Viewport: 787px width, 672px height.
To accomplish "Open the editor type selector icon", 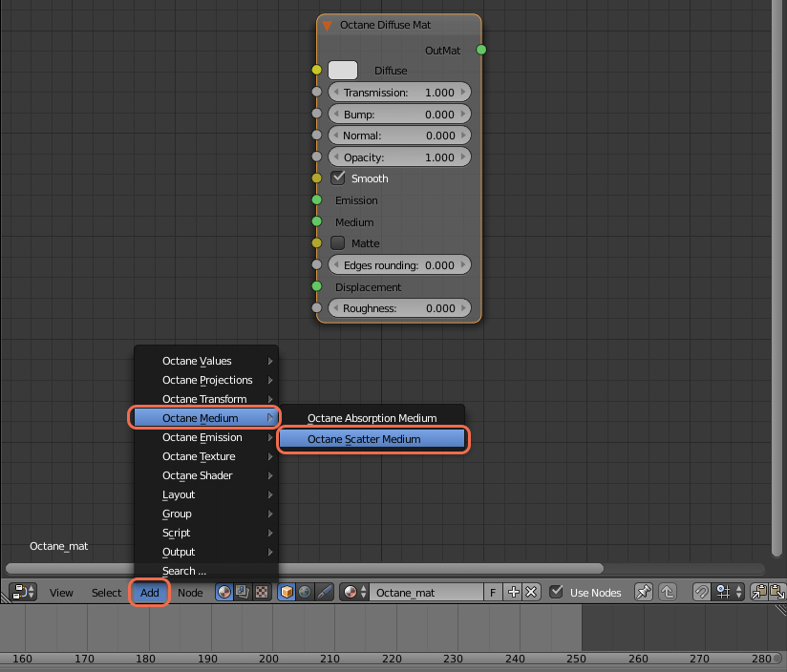I will (x=24, y=592).
